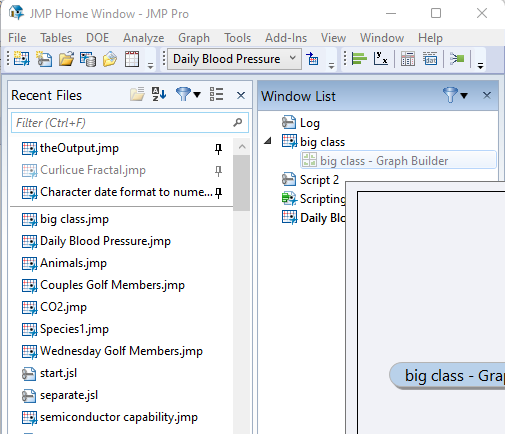
Task: Open theOutput.jmp recent file
Action: coord(79,148)
